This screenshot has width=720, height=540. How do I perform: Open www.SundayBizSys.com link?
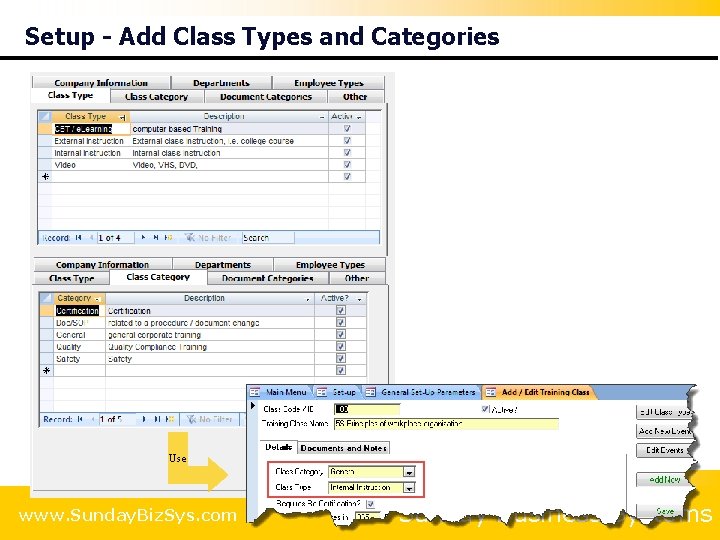(128, 515)
